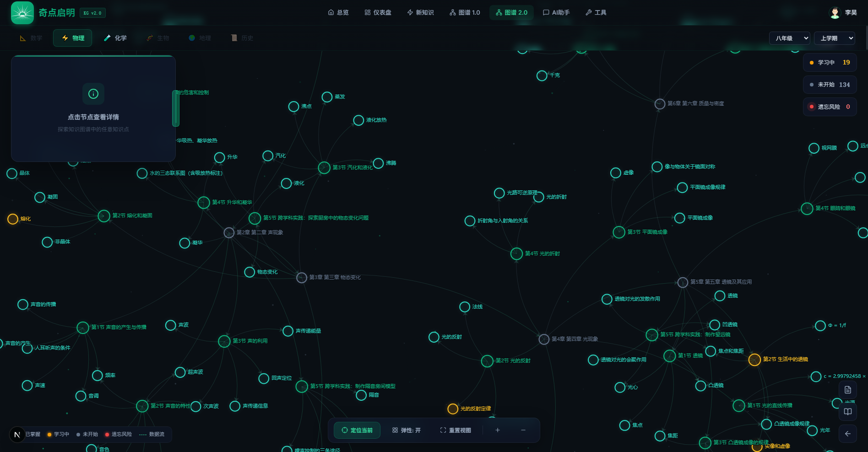This screenshot has height=452, width=868.
Task: Select the 历史 subject button
Action: click(242, 38)
